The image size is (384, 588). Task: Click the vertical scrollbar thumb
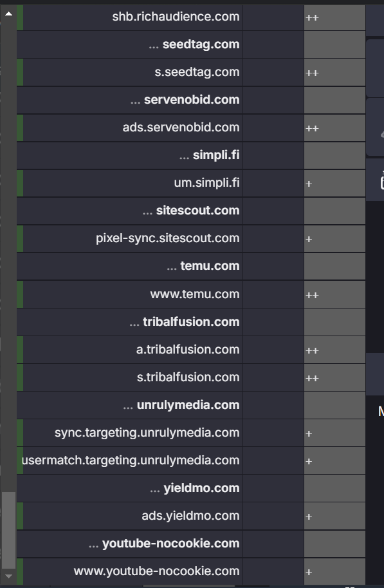(x=8, y=530)
